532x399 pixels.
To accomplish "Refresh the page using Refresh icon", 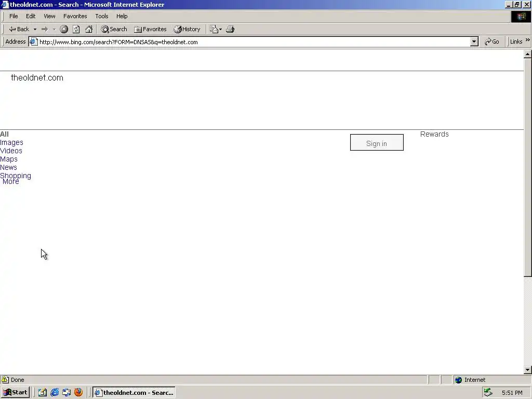I will pyautogui.click(x=76, y=29).
